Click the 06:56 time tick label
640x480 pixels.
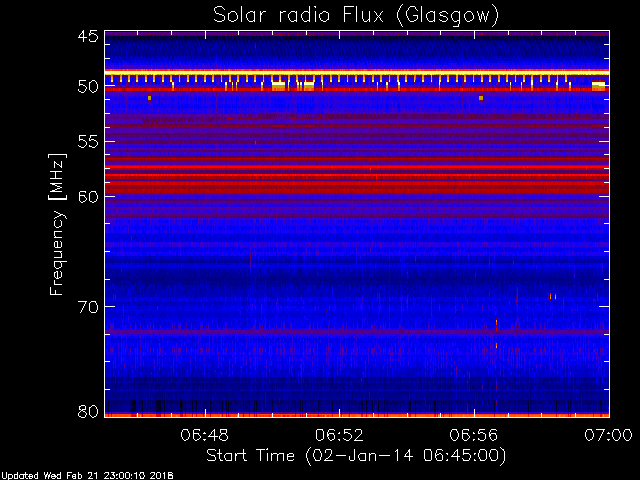click(x=474, y=435)
